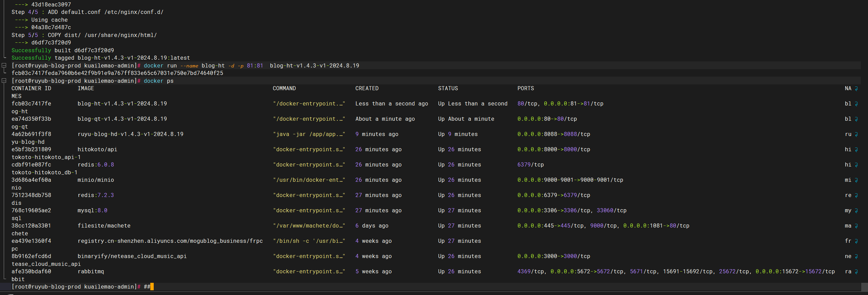This screenshot has width=868, height=295.
Task: Click the wrap arrow icon on the mysql:8.0 row
Action: click(x=856, y=211)
